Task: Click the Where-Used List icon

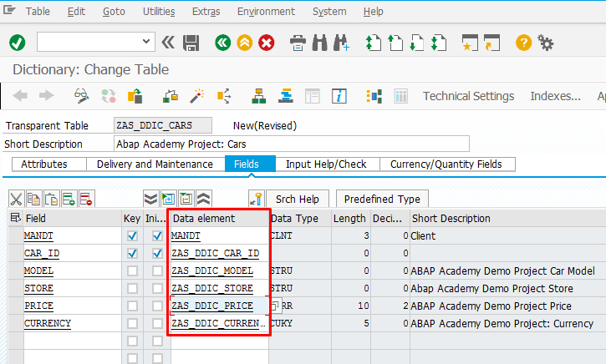Action: [x=224, y=96]
